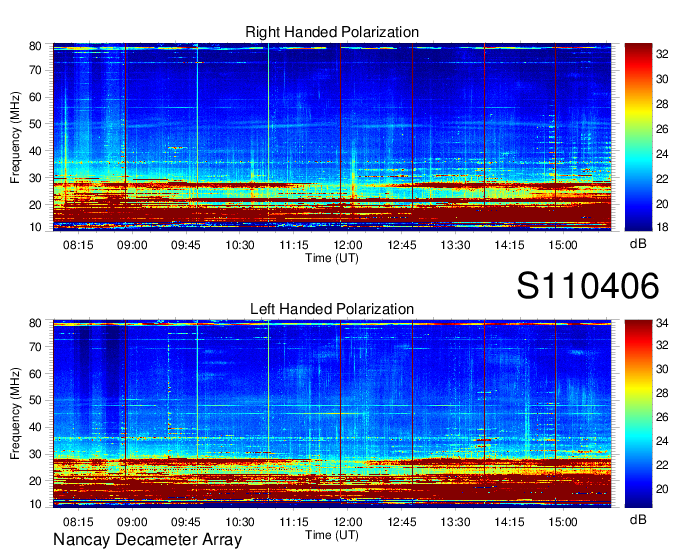Click the 20 dB label on bottom colorbar
This screenshot has height=552, width=680.
click(x=662, y=489)
